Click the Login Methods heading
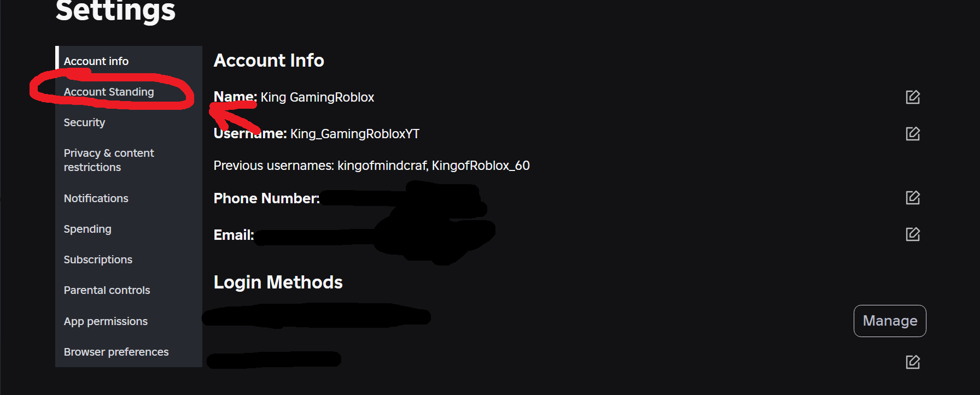The image size is (980, 395). 278,282
